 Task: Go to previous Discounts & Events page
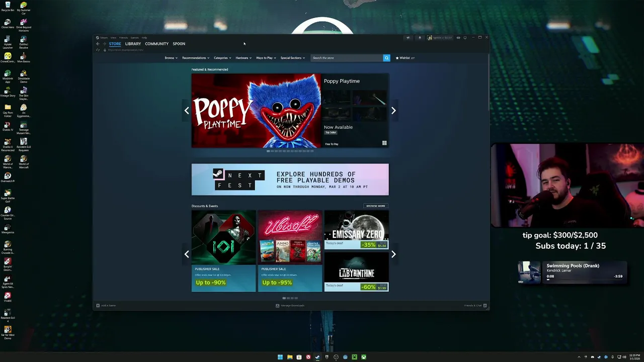click(x=187, y=254)
